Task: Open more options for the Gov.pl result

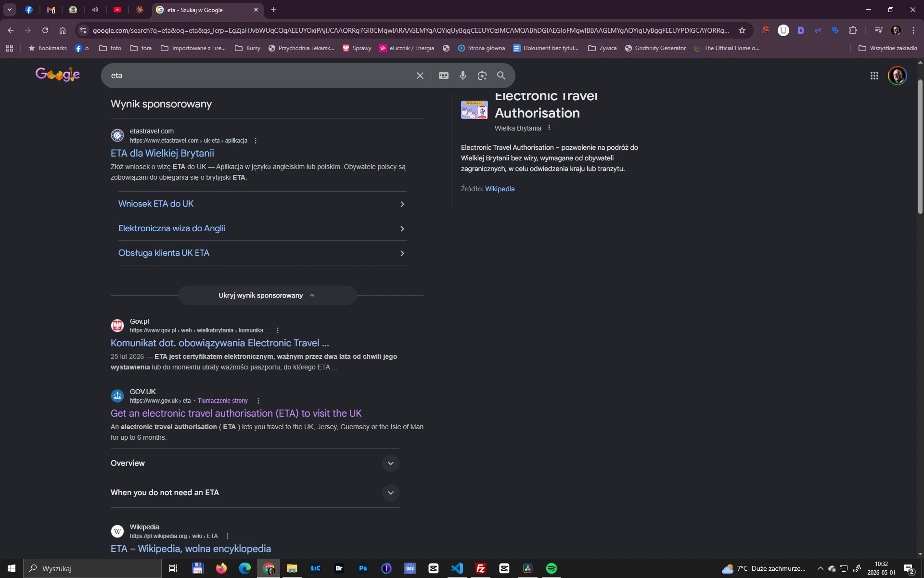Action: coord(278,330)
